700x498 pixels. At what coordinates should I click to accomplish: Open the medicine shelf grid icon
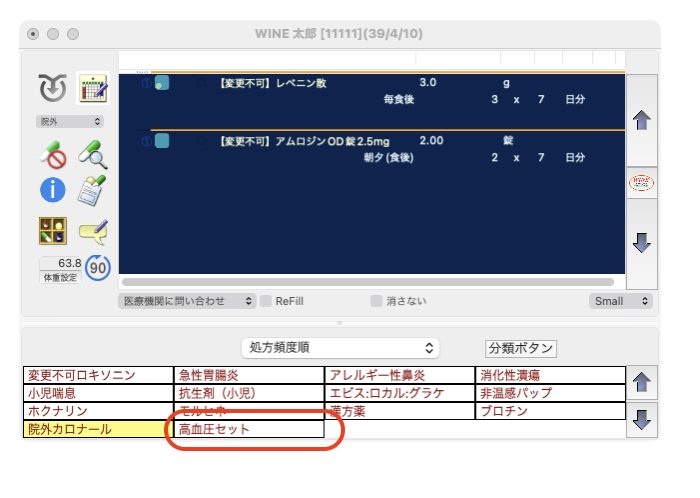[52, 232]
